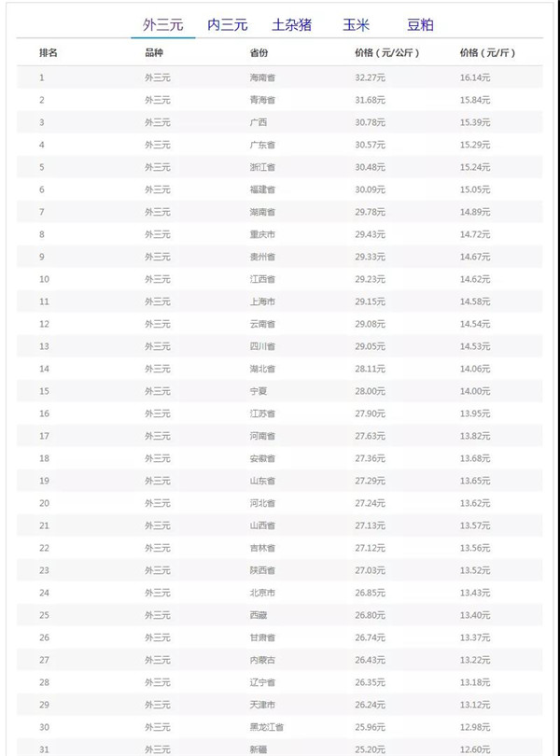This screenshot has width=560, height=756.
Task: Select the 26.24元 price for 天津市
Action: pos(370,705)
